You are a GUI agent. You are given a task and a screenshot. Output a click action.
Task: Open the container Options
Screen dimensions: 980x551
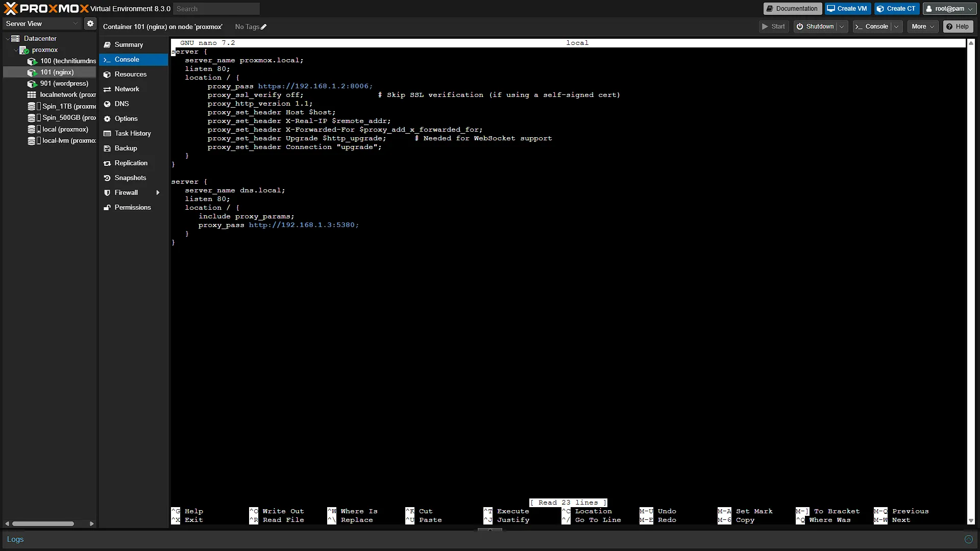(x=134, y=119)
